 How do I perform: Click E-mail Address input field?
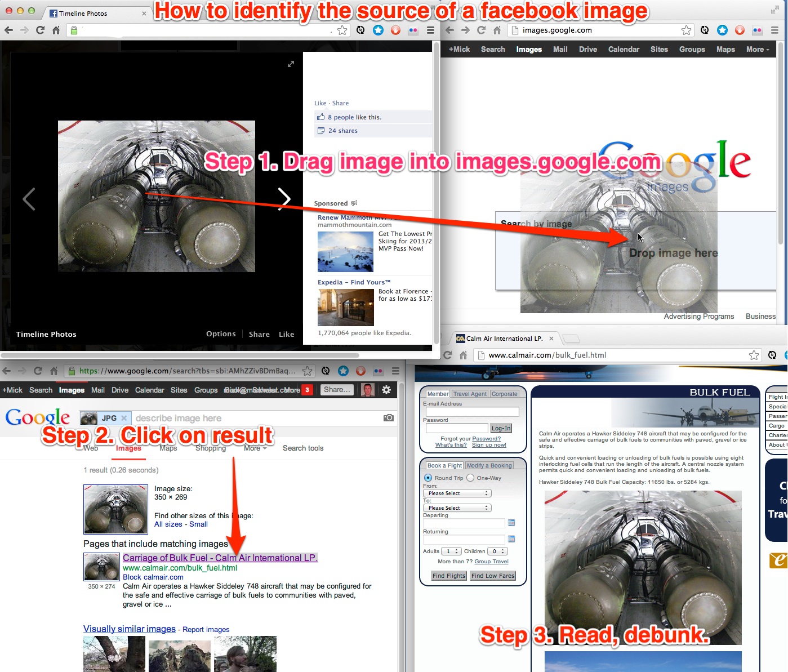point(473,412)
